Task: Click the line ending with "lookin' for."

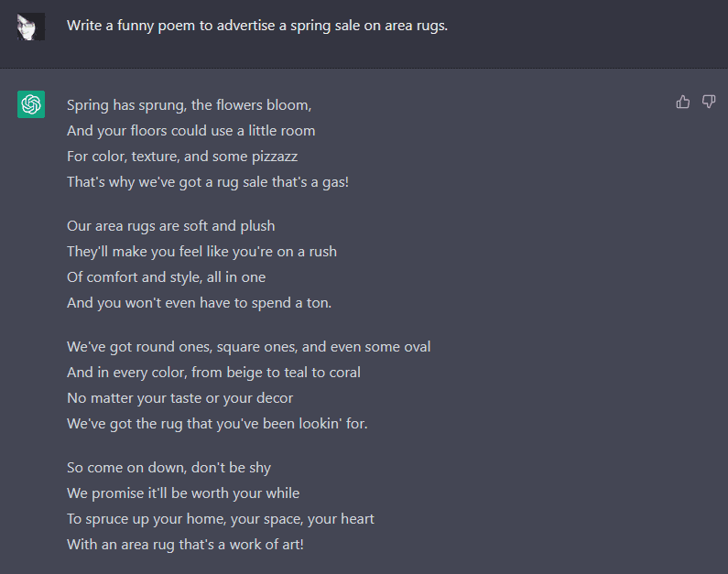Action: (217, 424)
